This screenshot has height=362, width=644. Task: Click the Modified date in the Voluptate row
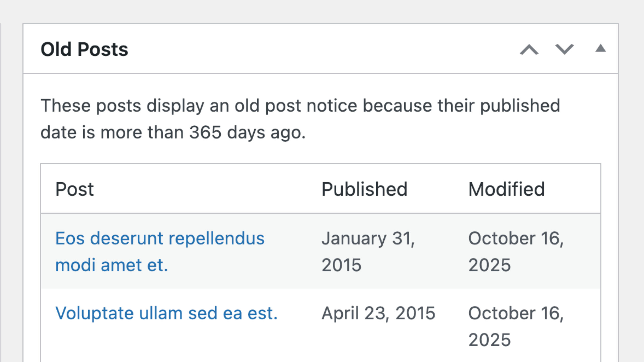click(516, 326)
